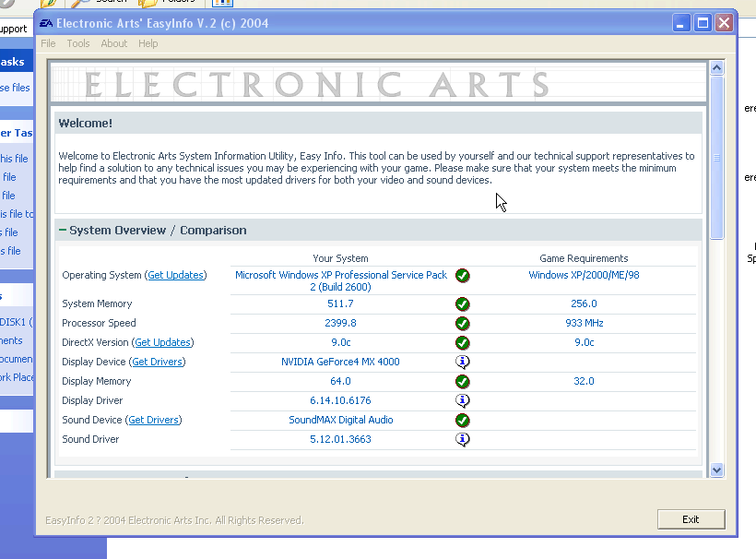Click the required display memory 32.0
Image resolution: width=756 pixels, height=559 pixels.
pos(584,382)
